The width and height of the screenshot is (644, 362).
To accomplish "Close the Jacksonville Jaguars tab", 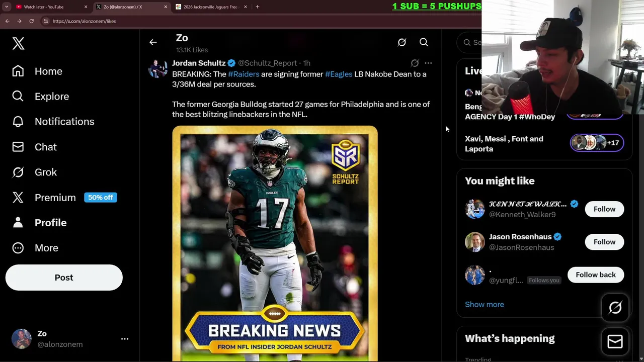I will (x=246, y=7).
